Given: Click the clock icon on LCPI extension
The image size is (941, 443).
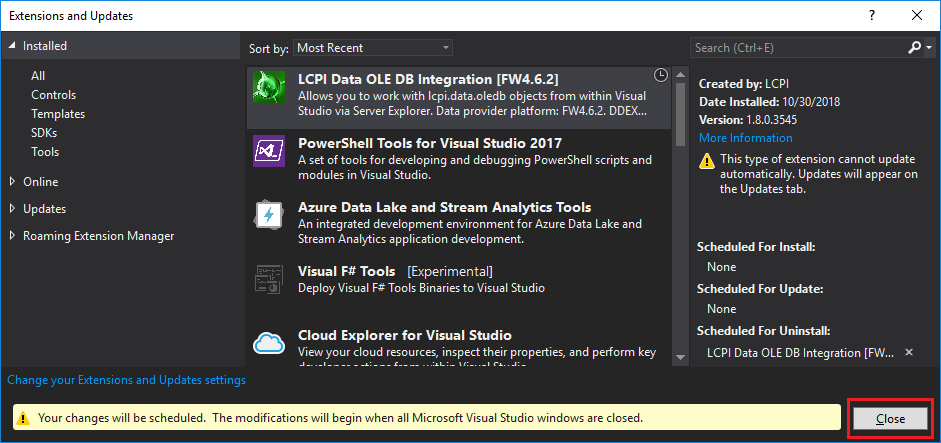Looking at the screenshot, I should [660, 75].
